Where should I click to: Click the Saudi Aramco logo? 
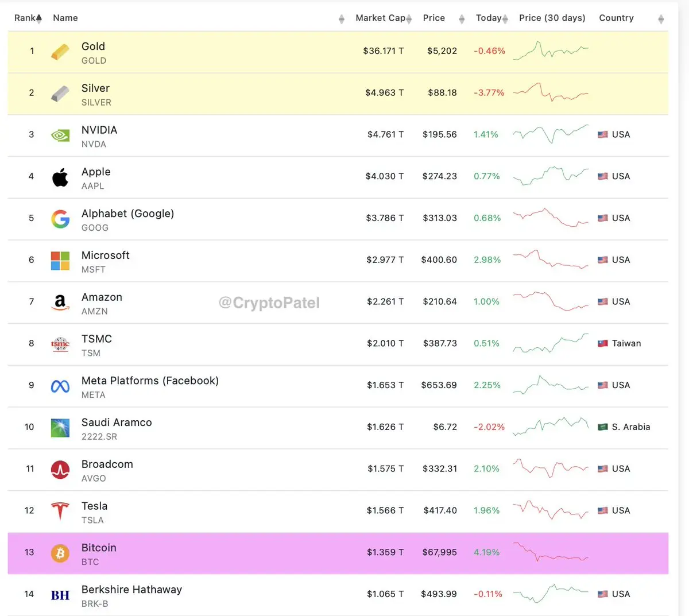(x=60, y=428)
